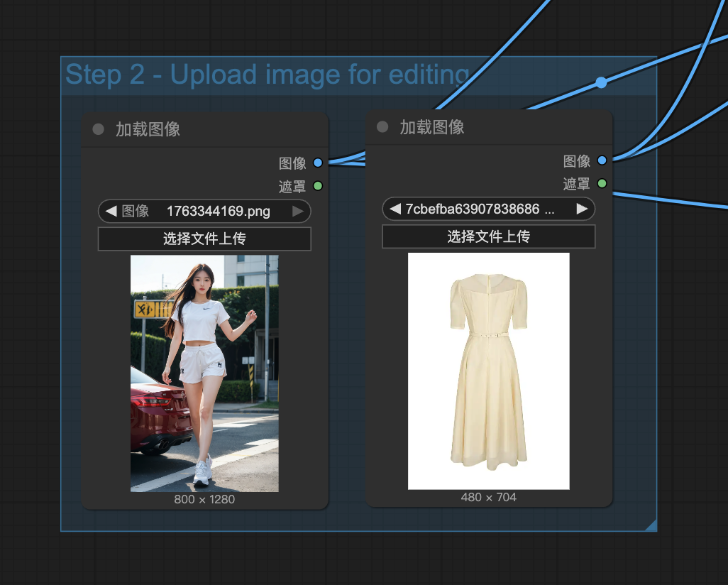Image resolution: width=728 pixels, height=585 pixels.
Task: Click the blue 图像 output port of the right node
Action: coord(602,160)
